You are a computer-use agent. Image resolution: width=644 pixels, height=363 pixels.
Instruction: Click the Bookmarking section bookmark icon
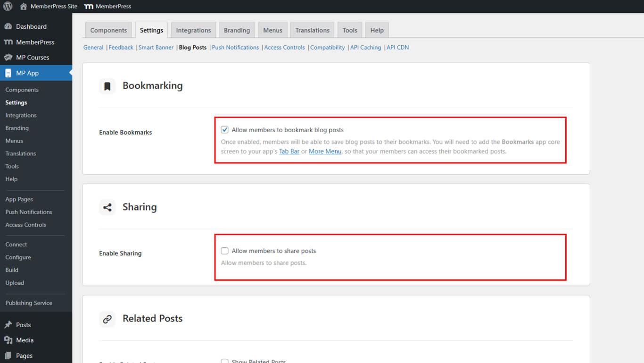[x=107, y=86]
